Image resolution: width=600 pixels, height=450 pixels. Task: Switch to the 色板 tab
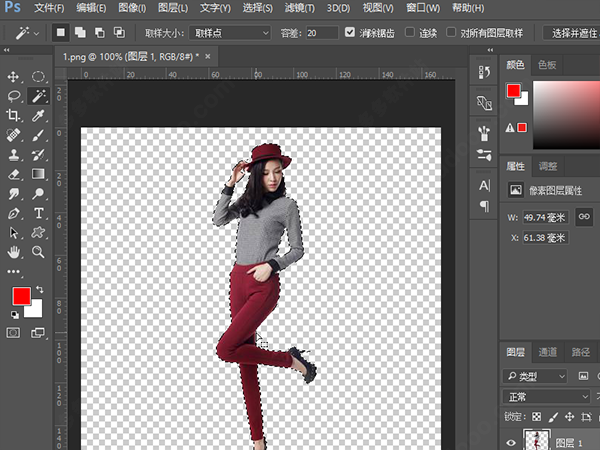[x=547, y=65]
